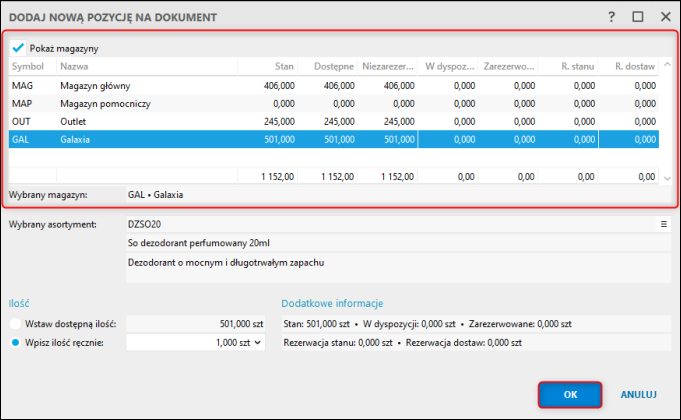Click the Rezerwacja stanu: 0,000 szt info line
Viewport: 681px width, 420px height.
pyautogui.click(x=476, y=343)
